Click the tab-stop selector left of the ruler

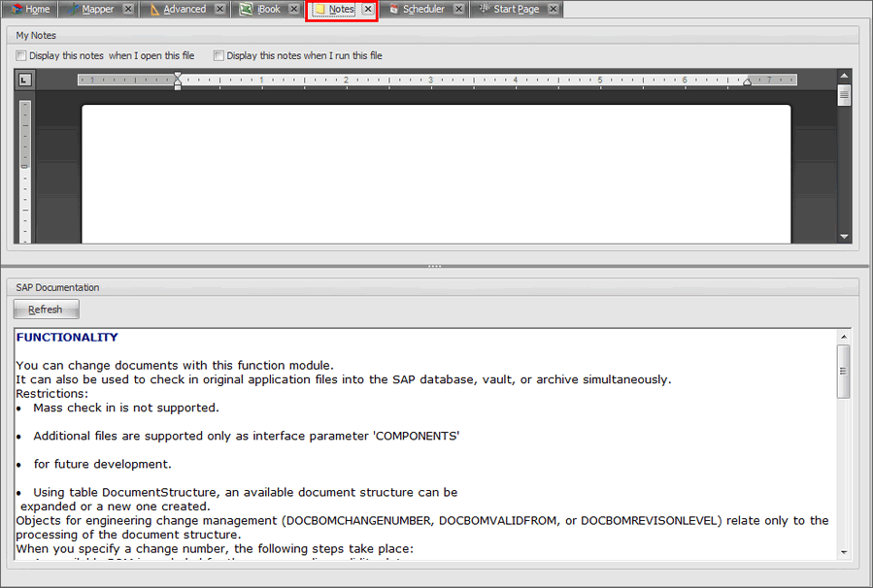pyautogui.click(x=23, y=80)
